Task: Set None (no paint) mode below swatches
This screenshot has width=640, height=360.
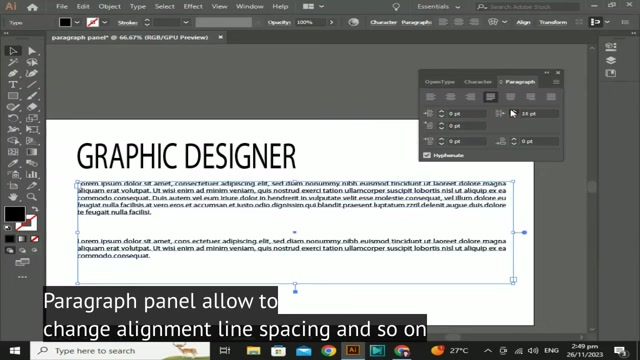Action: 35,239
